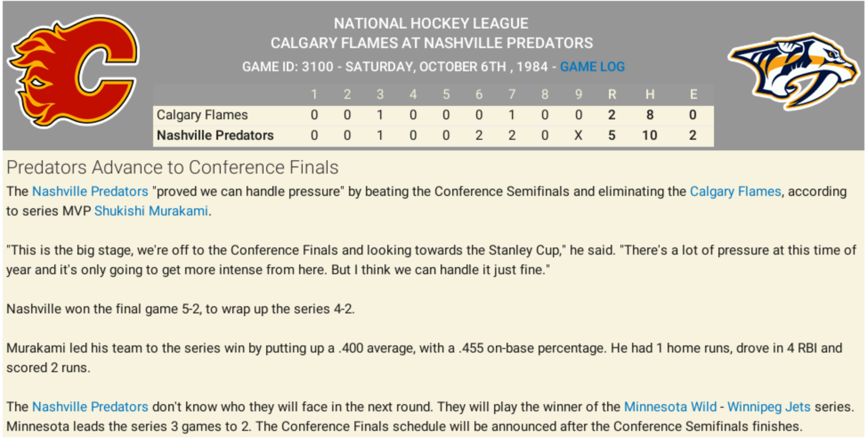Open Nashville Predators link in opening paragraph
Image resolution: width=868 pixels, height=438 pixels.
[90, 191]
